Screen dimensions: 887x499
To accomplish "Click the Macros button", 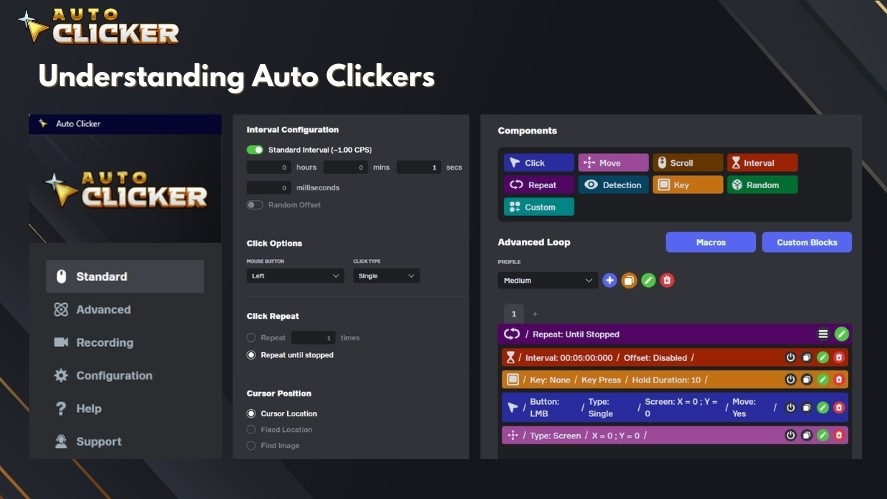I will [x=711, y=242].
